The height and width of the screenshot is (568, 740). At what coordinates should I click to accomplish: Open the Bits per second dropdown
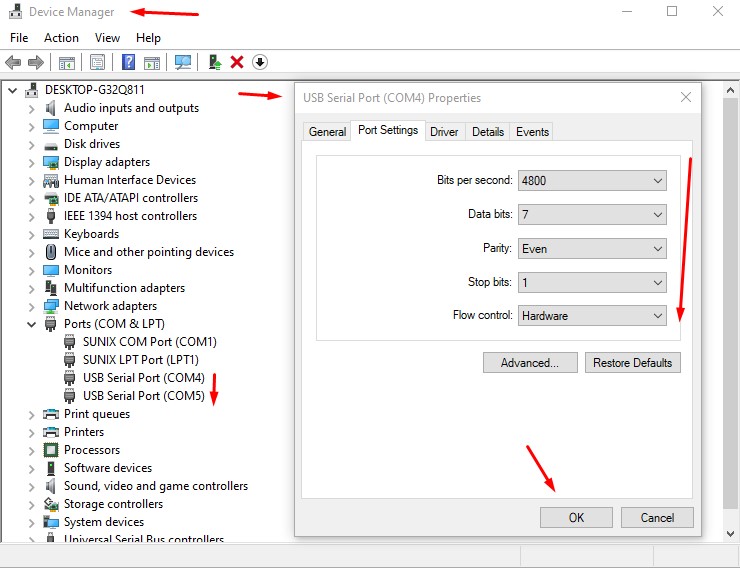(x=592, y=181)
